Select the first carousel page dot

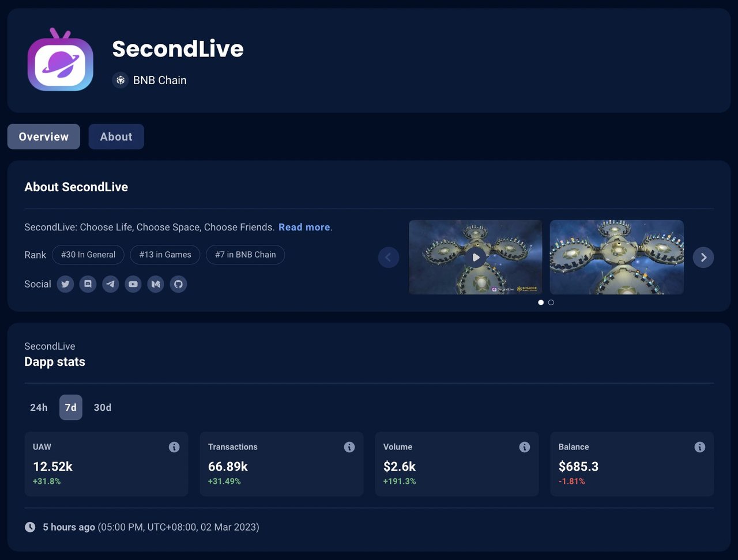[x=541, y=302]
